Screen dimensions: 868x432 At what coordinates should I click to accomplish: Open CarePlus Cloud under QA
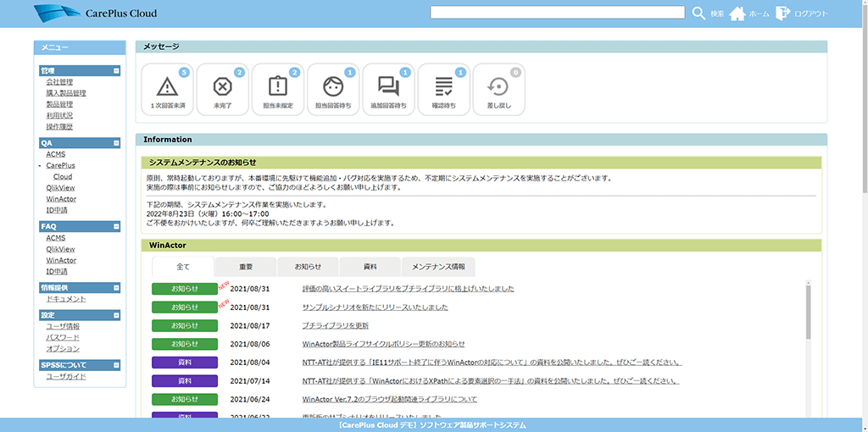61,171
